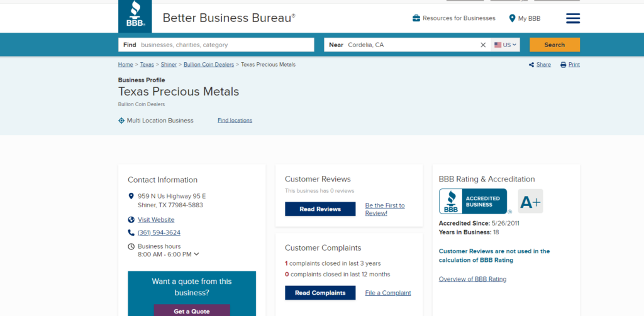The width and height of the screenshot is (644, 316).
Task: Open the Texas breadcrumb link
Action: pos(147,65)
